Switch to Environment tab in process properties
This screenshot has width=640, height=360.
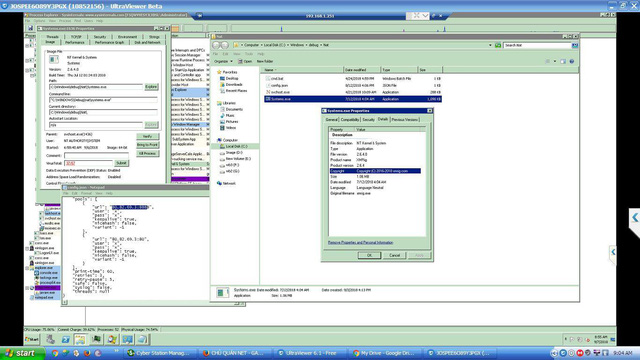[127, 37]
